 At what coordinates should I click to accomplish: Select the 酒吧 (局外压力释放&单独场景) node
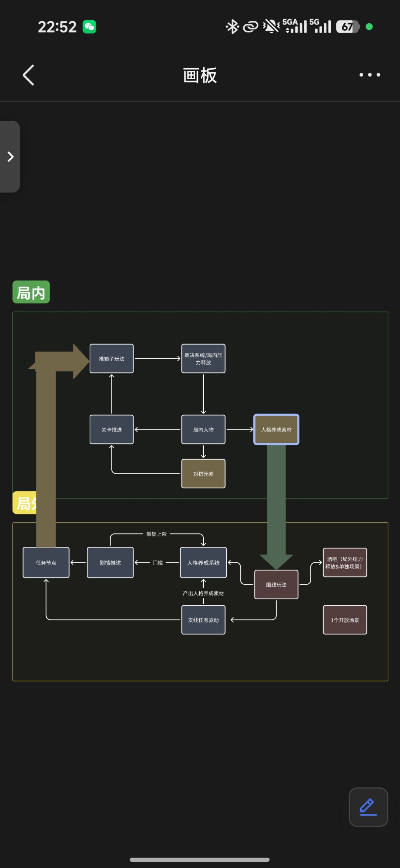point(345,563)
